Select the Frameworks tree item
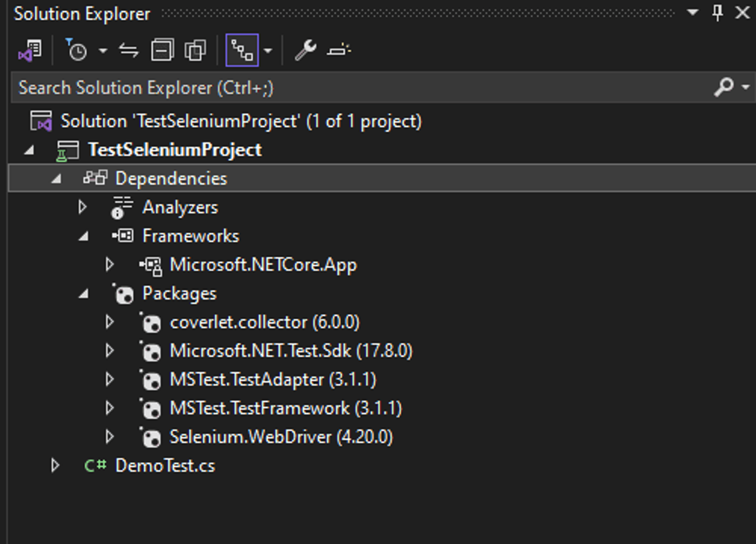The height and width of the screenshot is (544, 756). [x=191, y=236]
